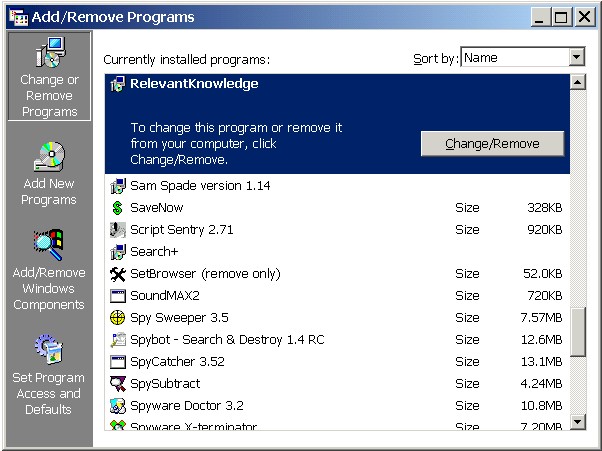Screen dimensions: 602x451
Task: Minimize the Add/Remove Programs window
Action: coord(540,17)
